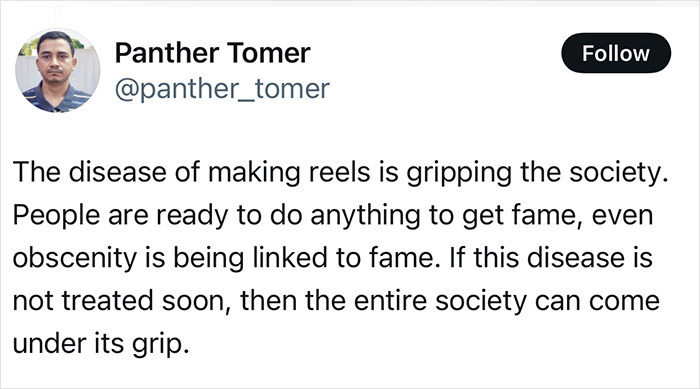Visit the @panther_tomer handle link

coord(222,89)
